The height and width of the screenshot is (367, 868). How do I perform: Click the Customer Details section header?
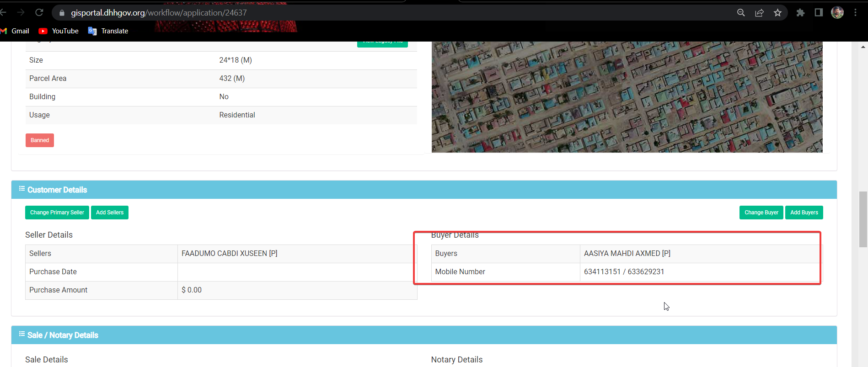tap(424, 190)
